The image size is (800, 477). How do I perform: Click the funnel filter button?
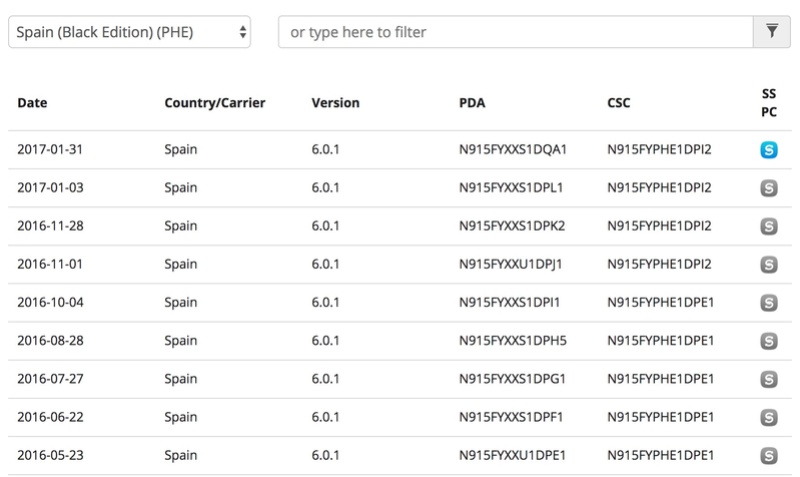771,32
